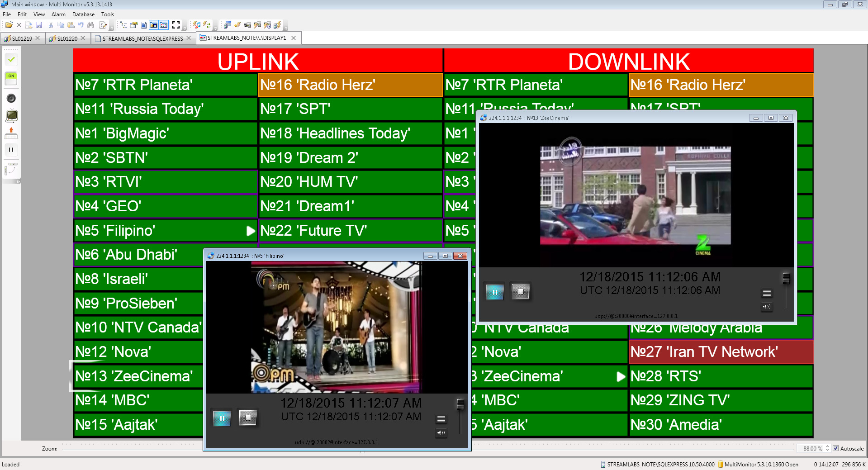Mute audio in the ZeeCinema player window

pos(767,307)
